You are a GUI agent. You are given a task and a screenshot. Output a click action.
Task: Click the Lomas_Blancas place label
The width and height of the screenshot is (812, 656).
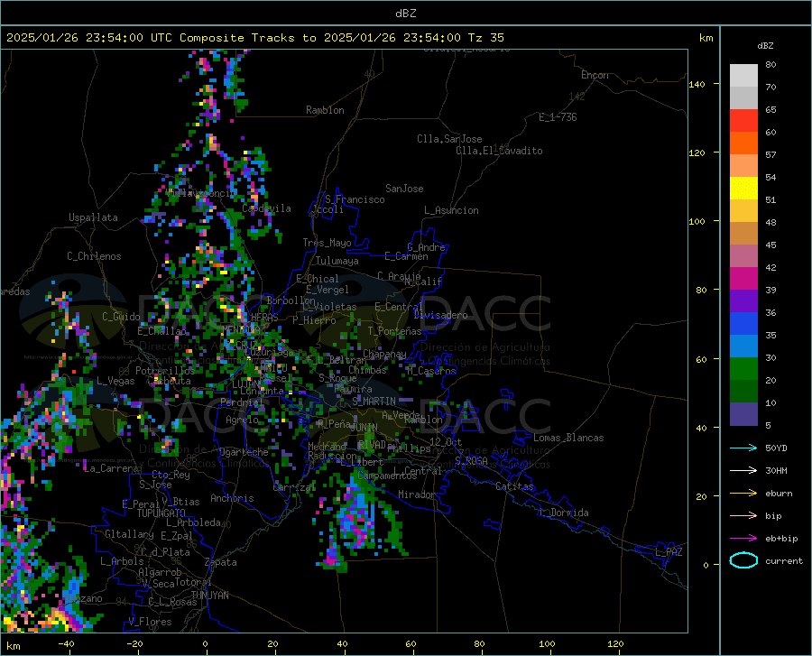pyautogui.click(x=568, y=438)
